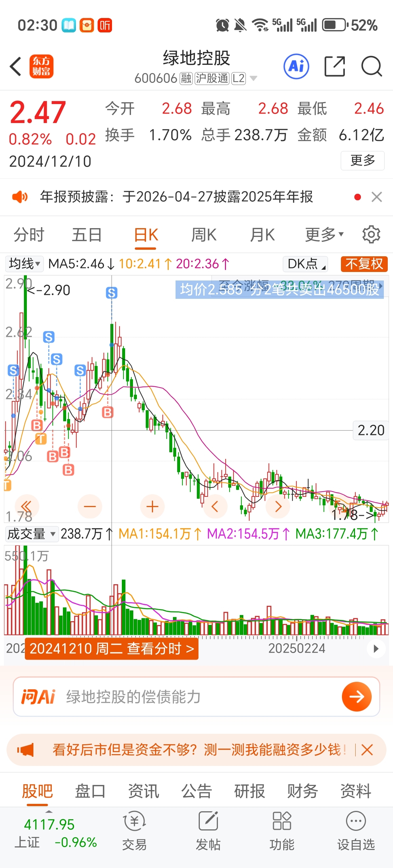Screen dimensions: 393x868
Task: Move crosshair right with chevron
Action: (278, 506)
